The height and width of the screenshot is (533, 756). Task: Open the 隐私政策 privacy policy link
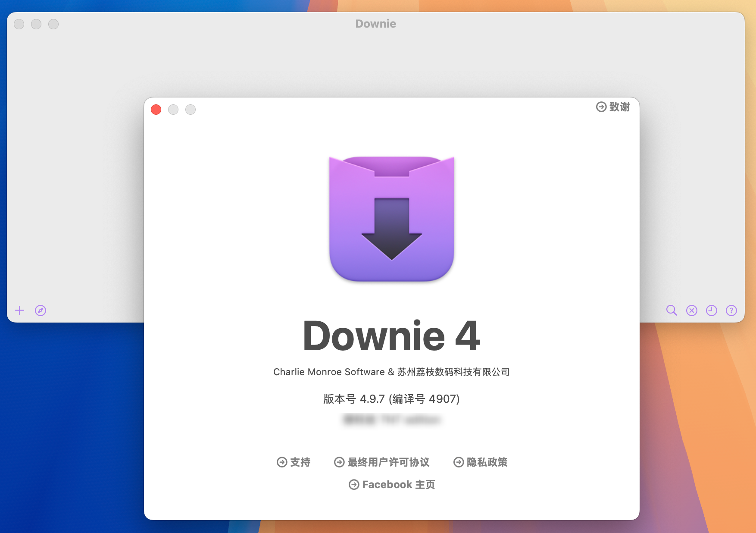pyautogui.click(x=486, y=462)
